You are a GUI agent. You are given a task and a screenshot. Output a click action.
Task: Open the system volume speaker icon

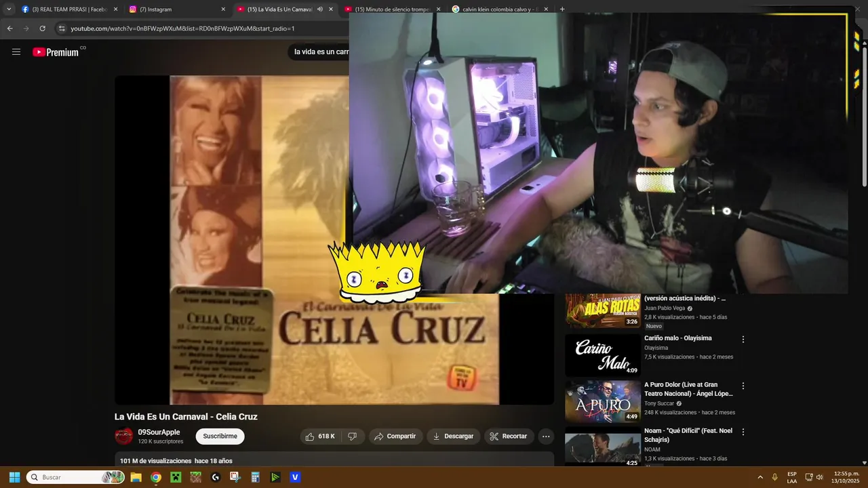tap(819, 477)
